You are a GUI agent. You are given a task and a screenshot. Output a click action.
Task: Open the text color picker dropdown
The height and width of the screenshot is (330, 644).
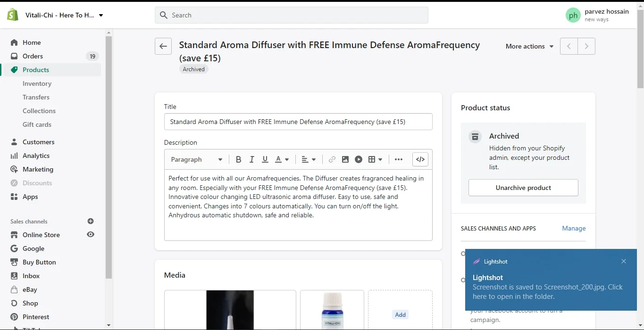(x=282, y=159)
